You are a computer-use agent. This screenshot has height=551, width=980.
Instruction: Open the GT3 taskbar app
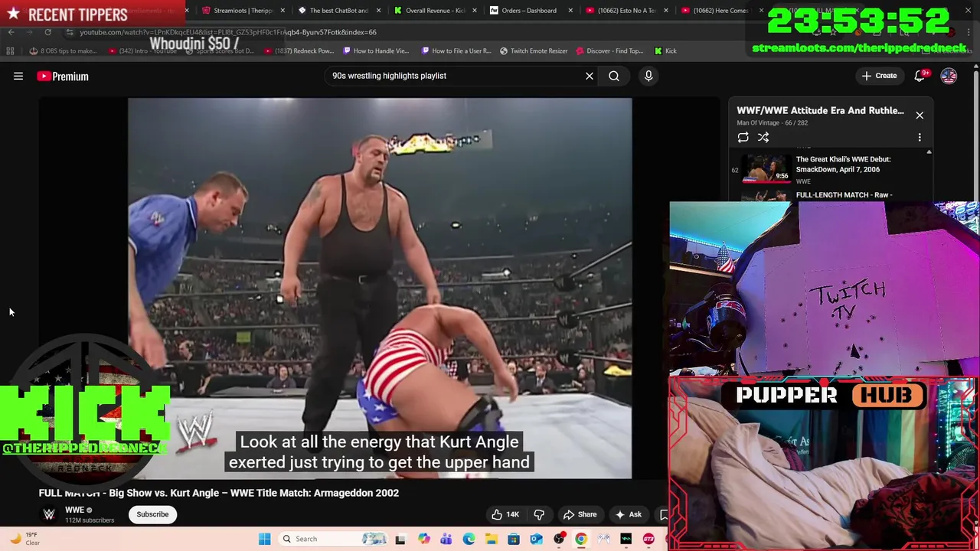[648, 539]
